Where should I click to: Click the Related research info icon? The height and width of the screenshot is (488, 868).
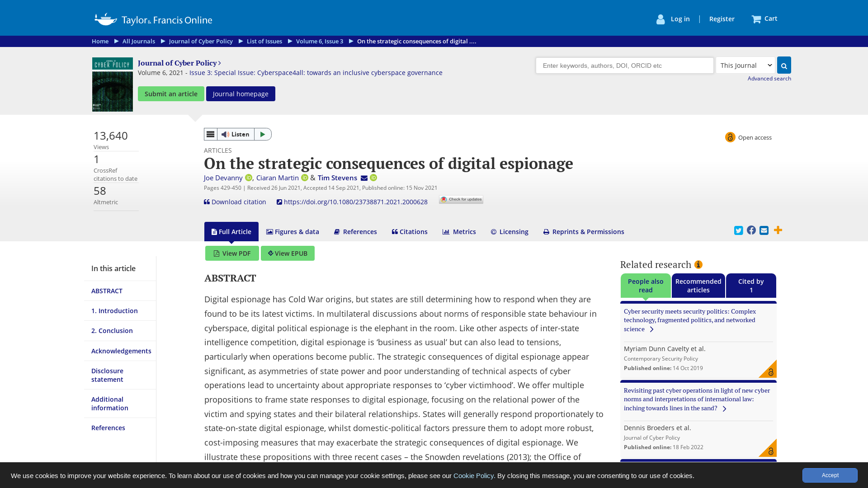point(698,264)
